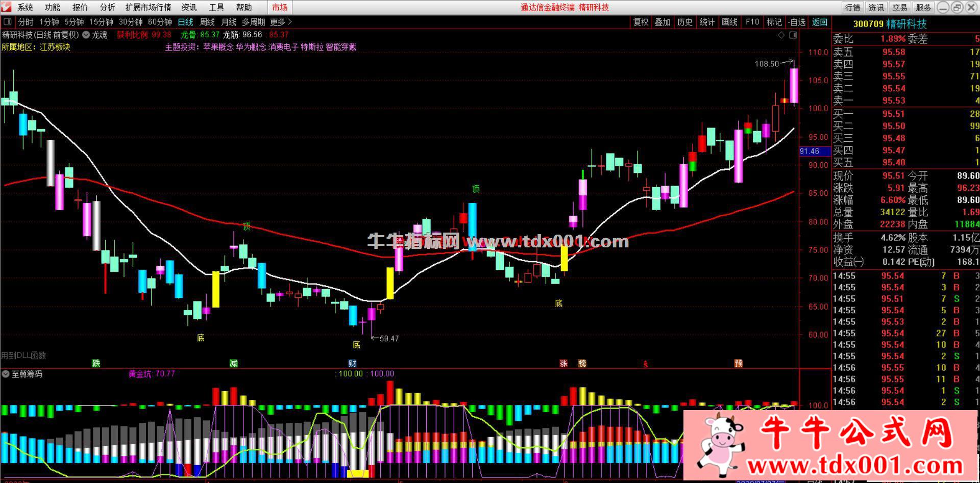Click the 返回 back button
980x483 pixels.
[x=820, y=22]
